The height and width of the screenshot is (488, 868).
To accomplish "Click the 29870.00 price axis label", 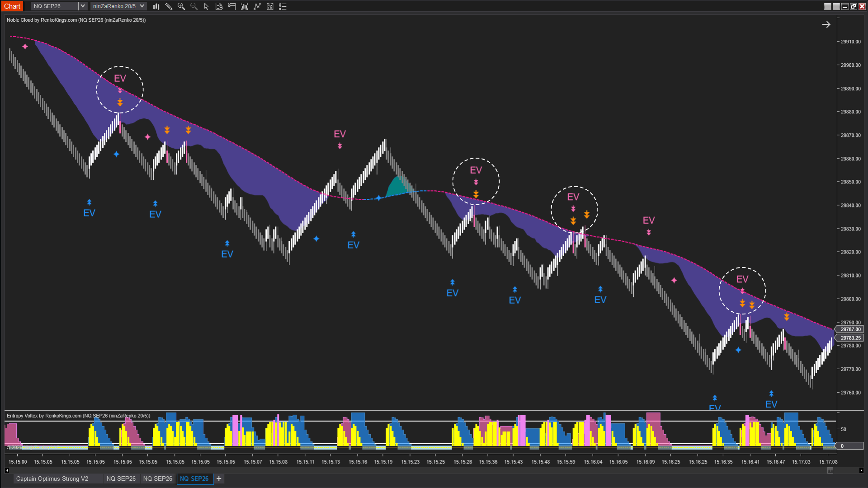I will (x=850, y=135).
